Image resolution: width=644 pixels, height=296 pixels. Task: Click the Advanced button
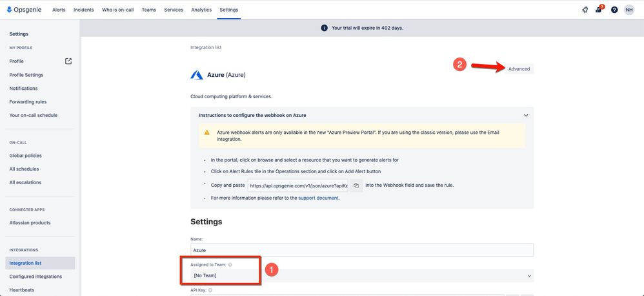[519, 69]
